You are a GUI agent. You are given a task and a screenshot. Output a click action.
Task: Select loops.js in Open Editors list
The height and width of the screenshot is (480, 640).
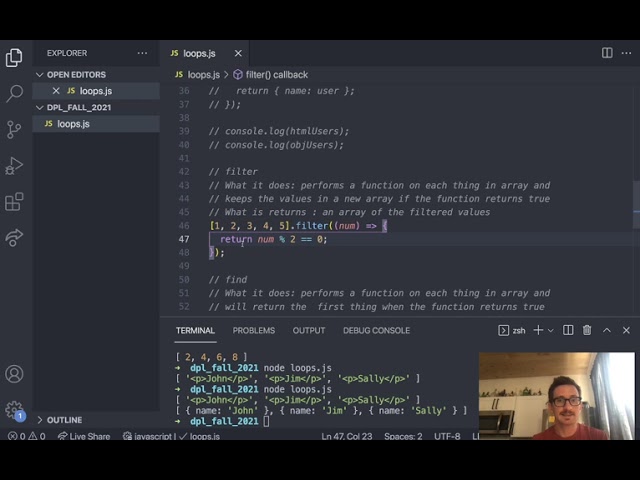tap(96, 91)
